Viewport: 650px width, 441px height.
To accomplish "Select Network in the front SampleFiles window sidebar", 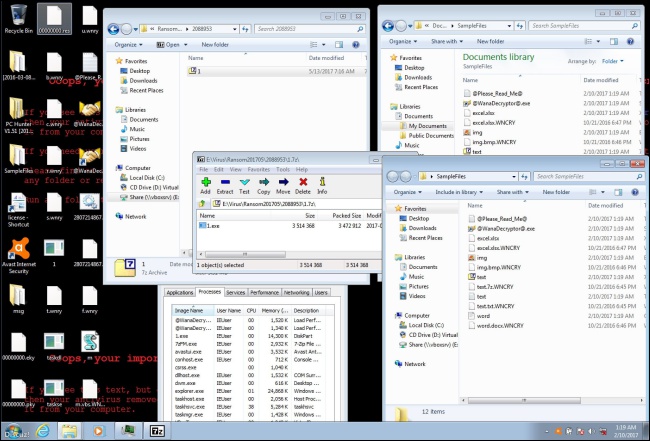I will point(410,364).
